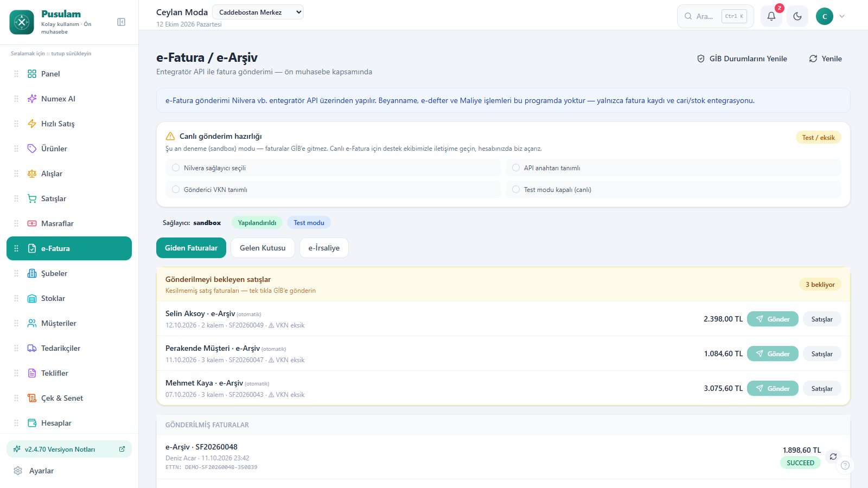The height and width of the screenshot is (488, 868).
Task: Click the Tedarikçiler truck icon
Action: (32, 348)
